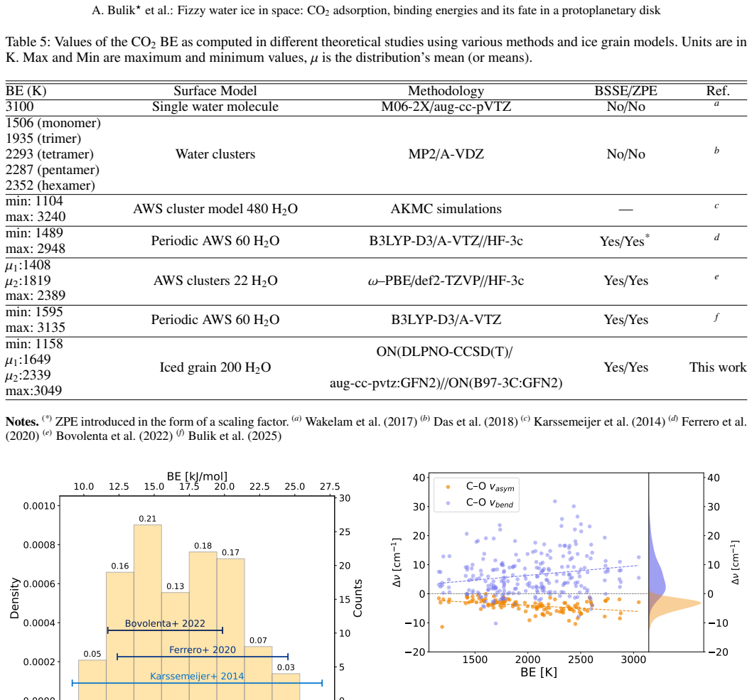Click the Bovolenta et al. (2022) reference
This screenshot has height=700, width=752.
(x=114, y=436)
